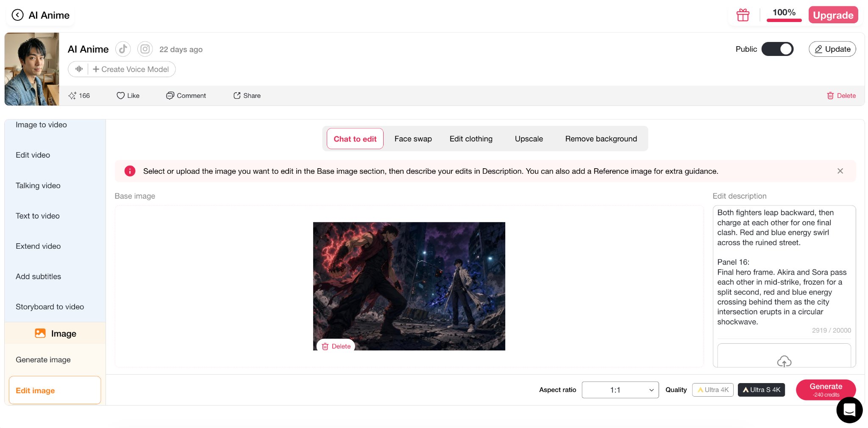Click the Generate button

tap(826, 390)
